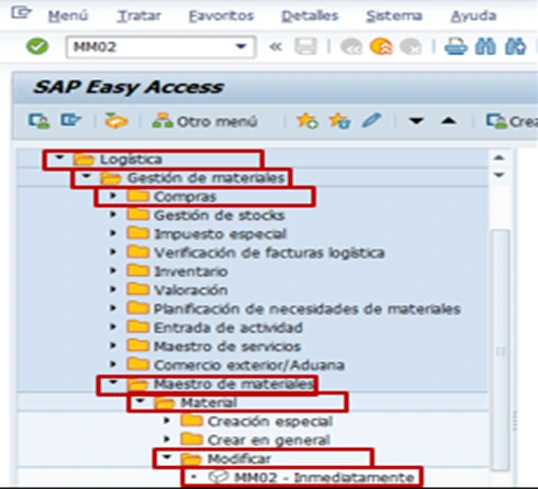
Task: Open the Tratar menu
Action: pos(139,16)
